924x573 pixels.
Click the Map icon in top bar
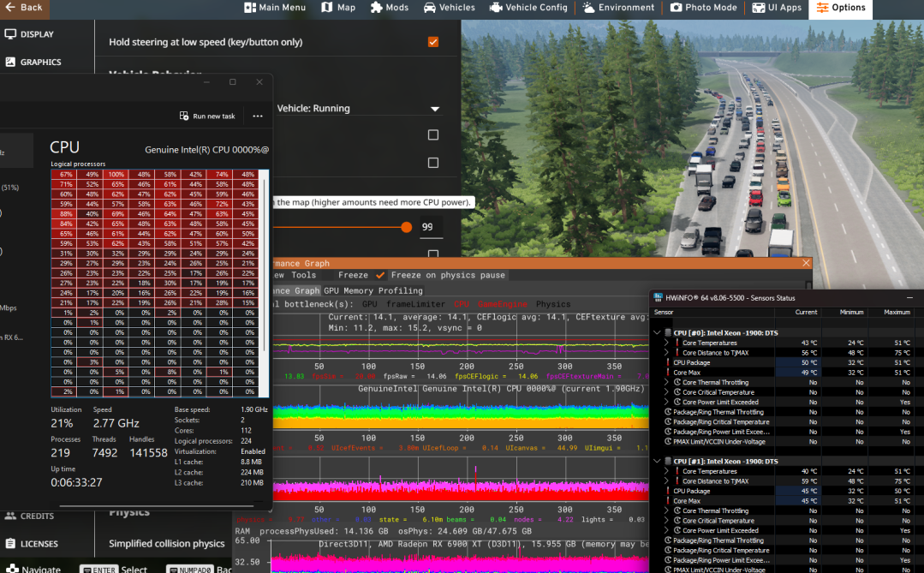pos(327,8)
